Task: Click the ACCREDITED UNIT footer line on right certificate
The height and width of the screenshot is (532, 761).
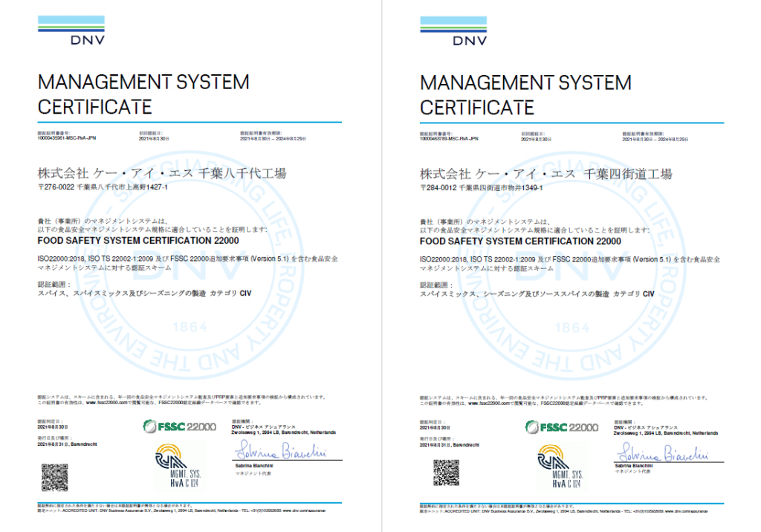Action: [x=563, y=511]
